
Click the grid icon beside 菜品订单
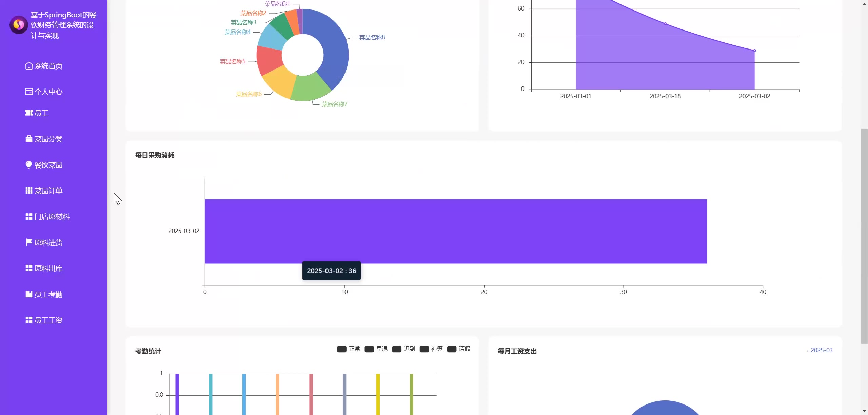[x=29, y=191]
